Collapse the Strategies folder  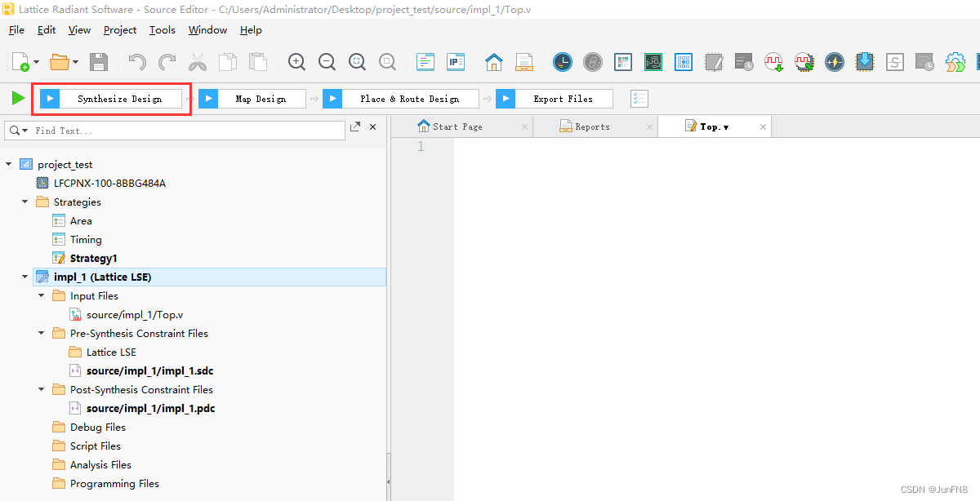pos(25,202)
